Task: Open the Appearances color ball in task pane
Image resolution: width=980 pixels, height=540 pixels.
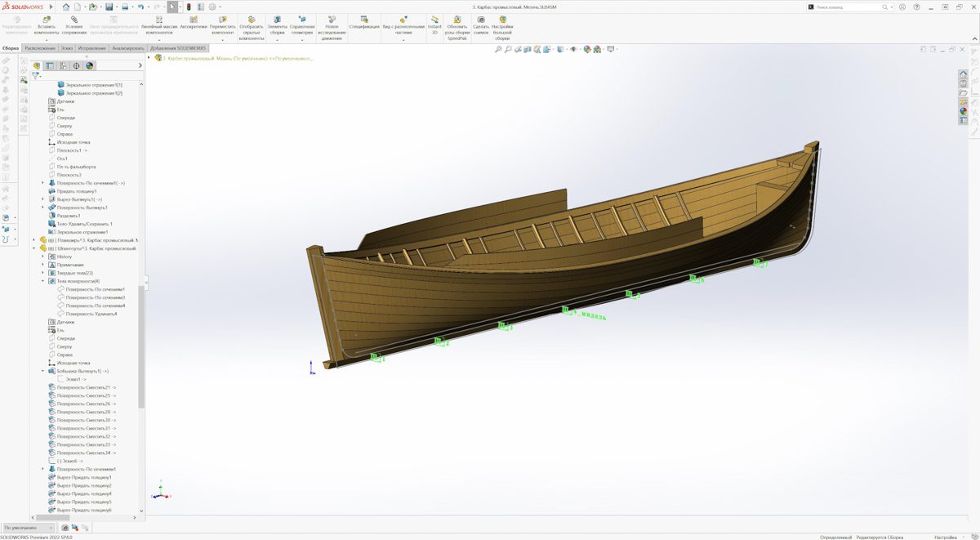Action: click(x=964, y=111)
